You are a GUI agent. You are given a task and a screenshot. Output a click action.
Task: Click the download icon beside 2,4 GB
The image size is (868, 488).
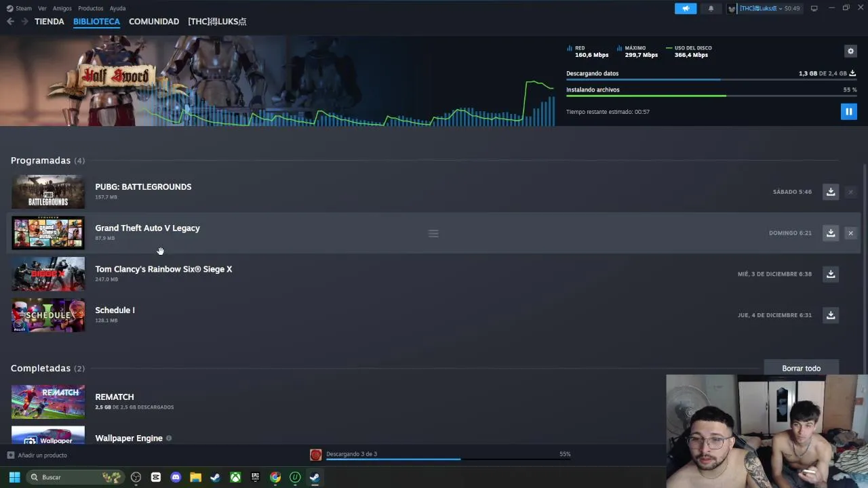[852, 73]
